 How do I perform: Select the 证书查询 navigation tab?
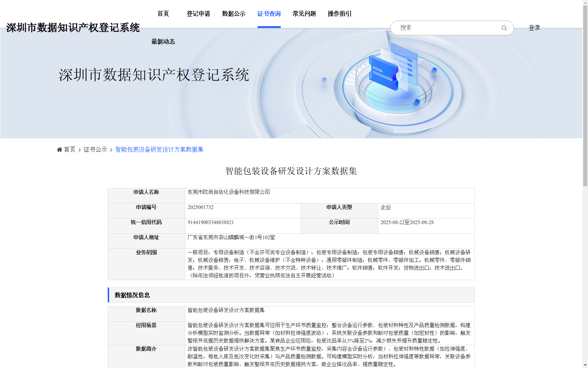[269, 14]
